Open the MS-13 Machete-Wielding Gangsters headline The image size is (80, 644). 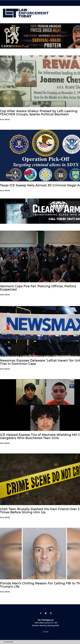point(40,436)
